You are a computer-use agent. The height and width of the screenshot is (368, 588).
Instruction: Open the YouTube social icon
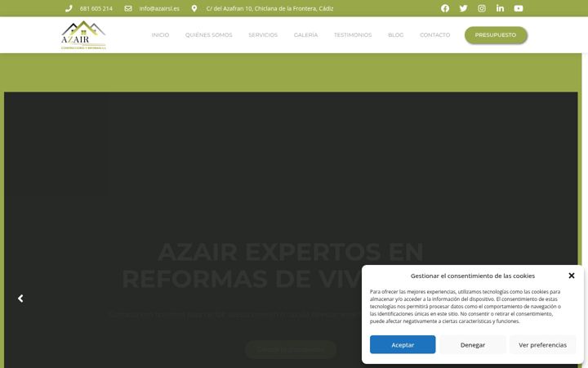[x=519, y=8]
